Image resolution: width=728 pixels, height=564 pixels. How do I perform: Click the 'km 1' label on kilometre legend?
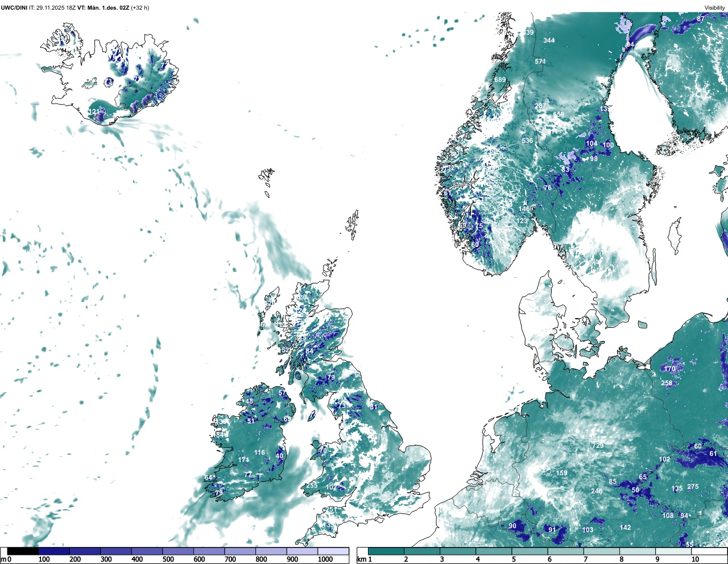(364, 559)
